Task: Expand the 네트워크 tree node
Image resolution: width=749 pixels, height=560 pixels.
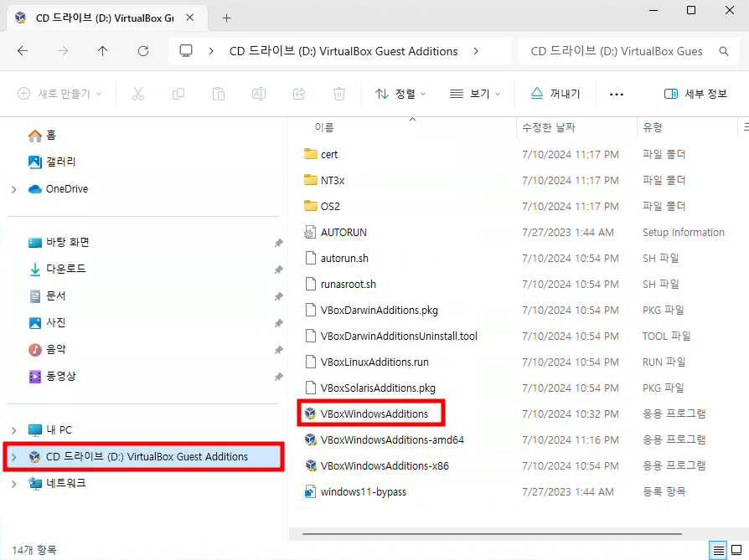Action: [14, 484]
